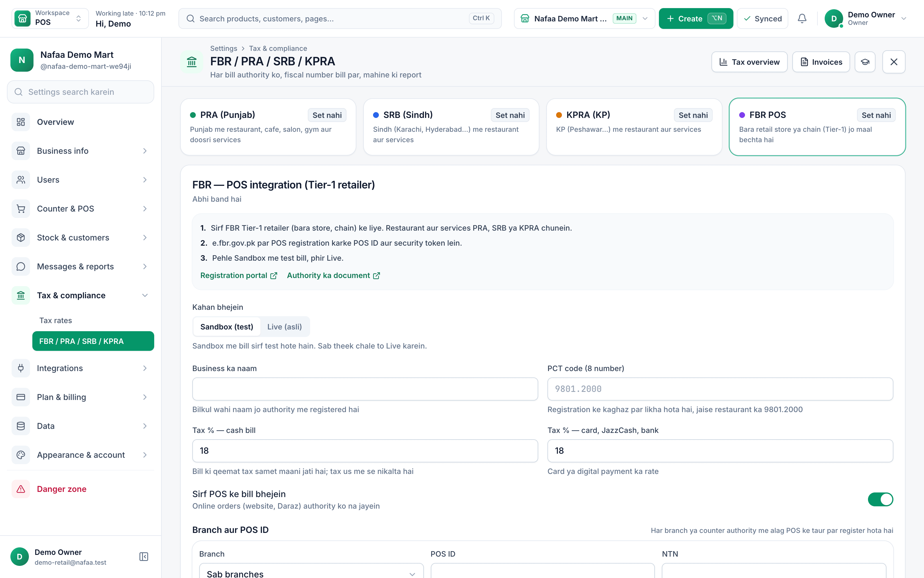Click the Plan & billing card icon
The width and height of the screenshot is (924, 578).
(x=21, y=397)
